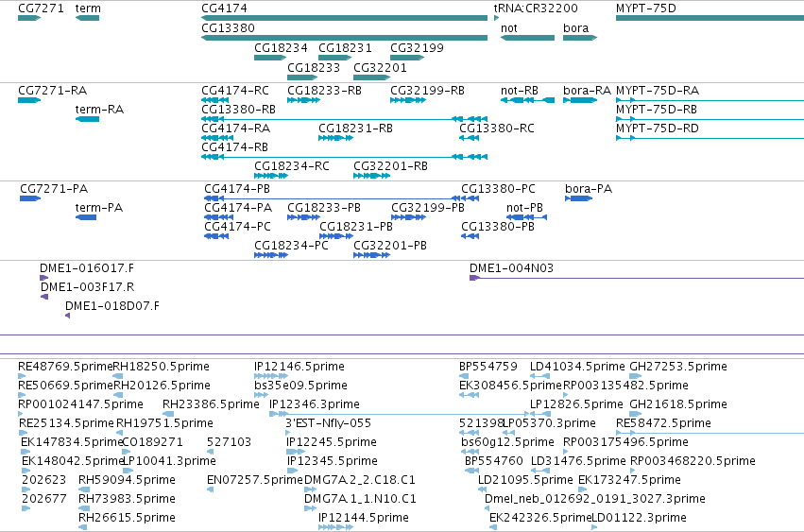Click the DME1-003F17.R feature label
Screen dimensions: 804x532
87,287
